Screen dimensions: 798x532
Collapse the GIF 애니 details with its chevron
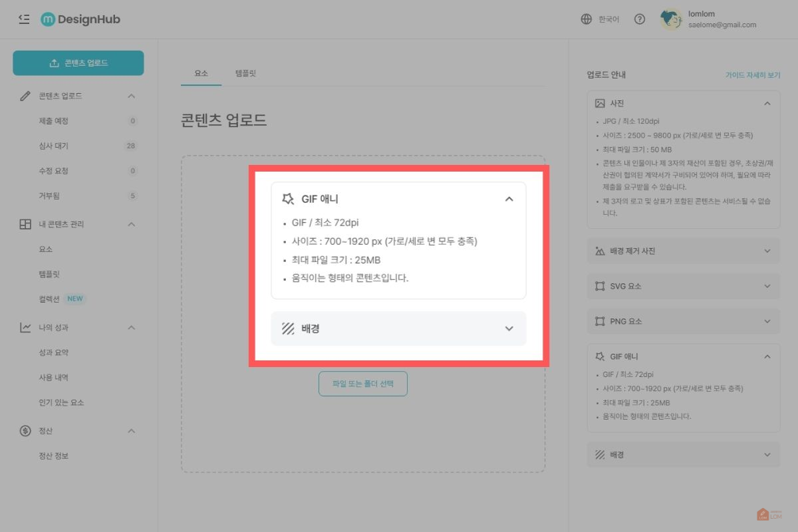point(509,198)
